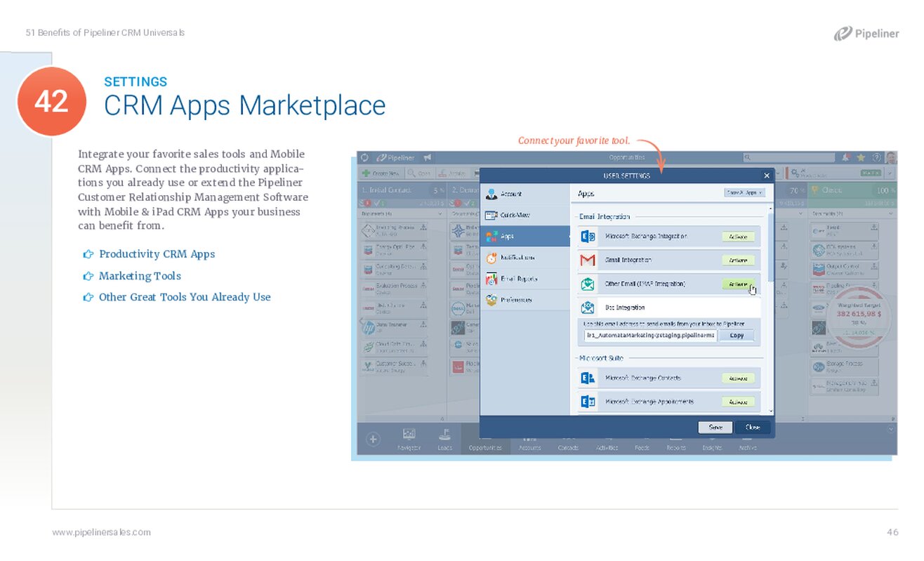Viewport: 924px width, 561px height.
Task: Open the dropdown arrow at toolbar far right
Action: (x=890, y=173)
